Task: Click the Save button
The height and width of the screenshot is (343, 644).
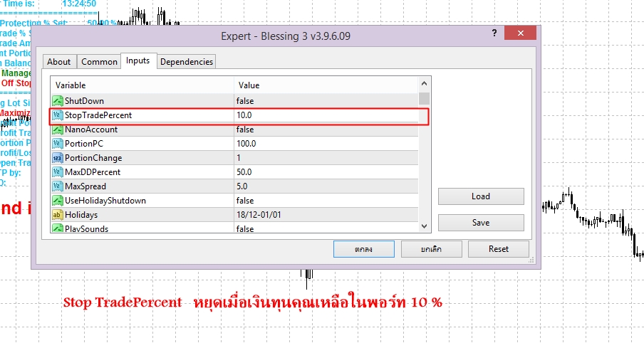Action: tap(481, 223)
